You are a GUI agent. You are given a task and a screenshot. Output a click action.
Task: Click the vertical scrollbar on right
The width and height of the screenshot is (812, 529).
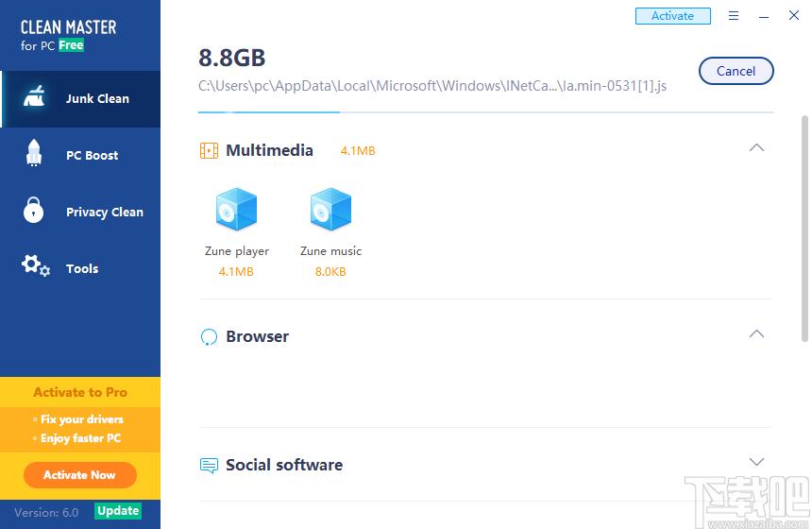tap(804, 229)
